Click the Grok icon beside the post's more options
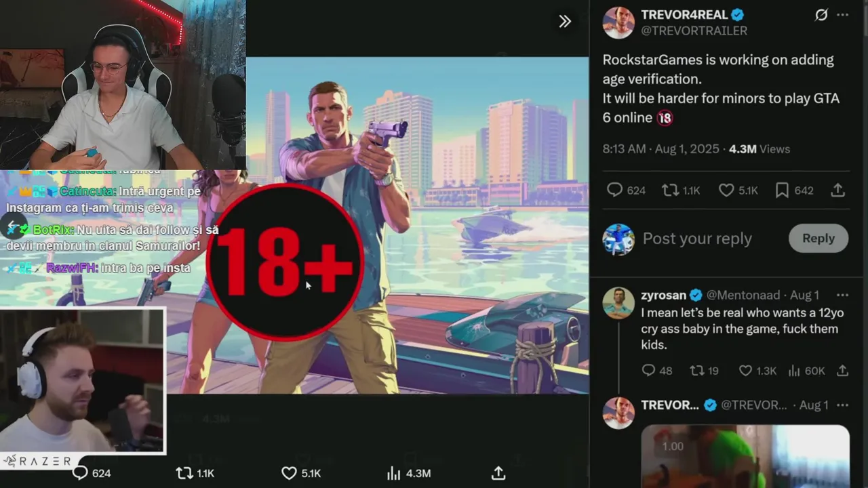 coord(821,15)
